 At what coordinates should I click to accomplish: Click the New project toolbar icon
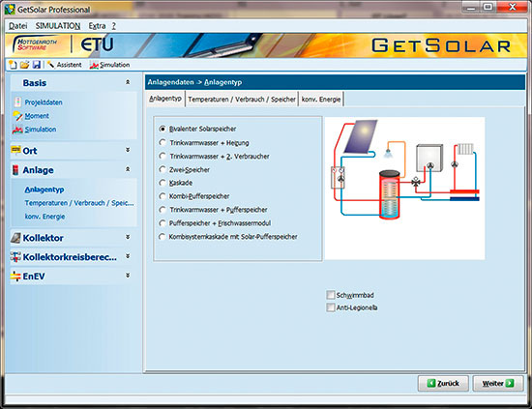(13, 65)
